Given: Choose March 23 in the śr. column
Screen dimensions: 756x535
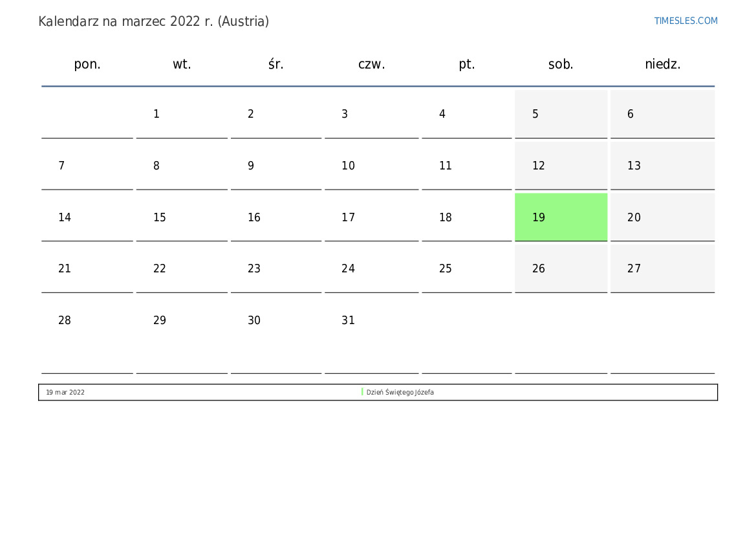Looking at the screenshot, I should point(254,268).
